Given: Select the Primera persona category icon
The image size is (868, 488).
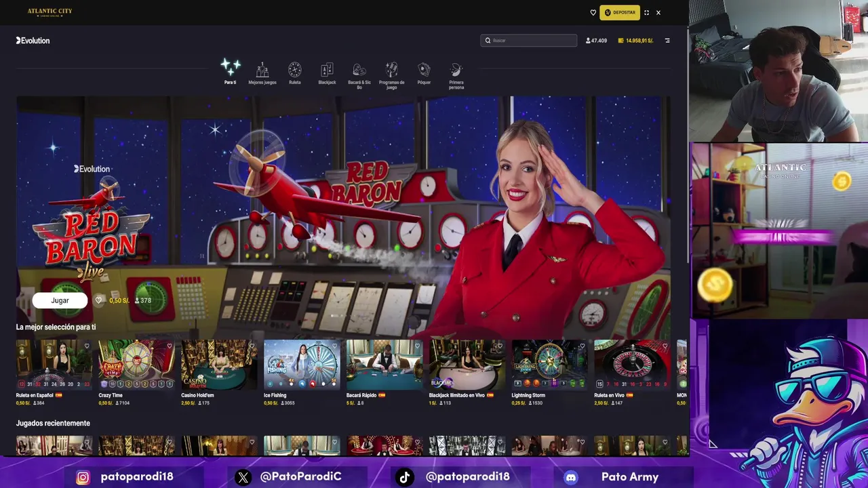Looking at the screenshot, I should click(456, 76).
